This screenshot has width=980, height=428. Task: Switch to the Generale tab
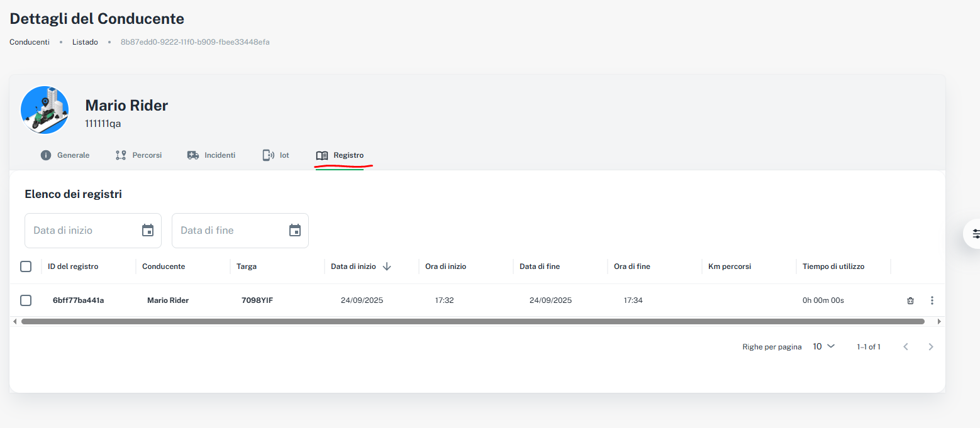click(x=65, y=155)
